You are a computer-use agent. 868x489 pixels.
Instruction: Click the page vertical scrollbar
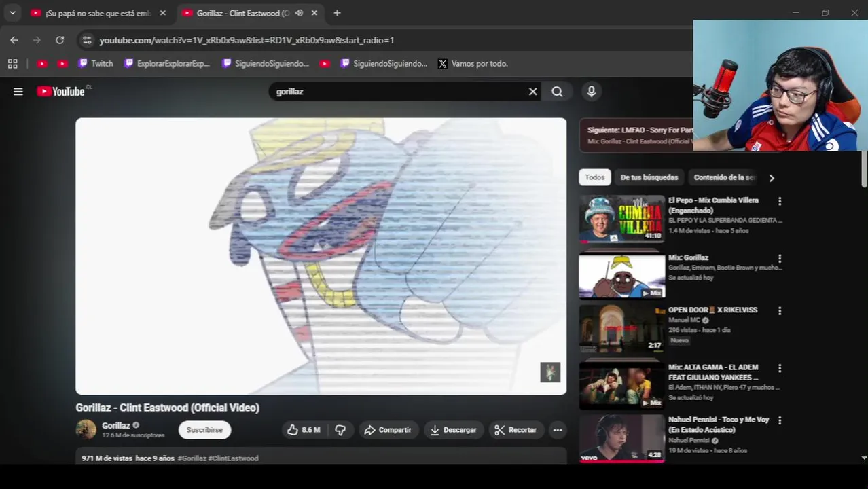[x=864, y=169]
